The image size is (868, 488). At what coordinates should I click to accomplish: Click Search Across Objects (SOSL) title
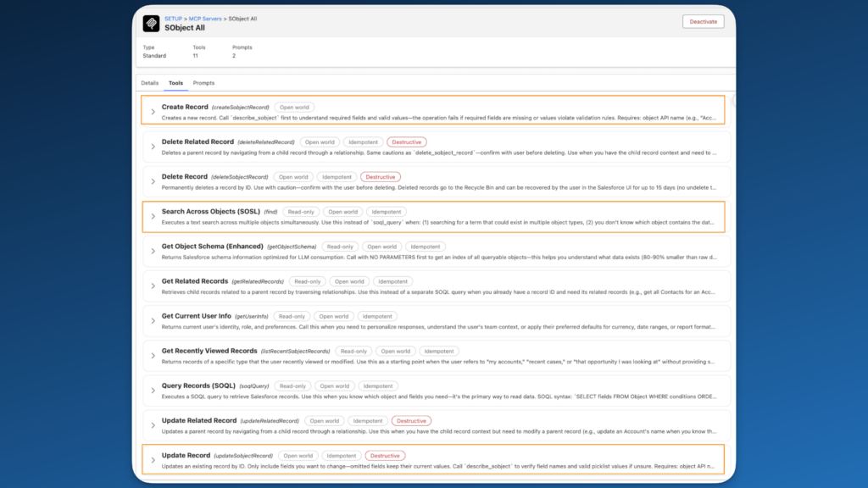point(210,211)
